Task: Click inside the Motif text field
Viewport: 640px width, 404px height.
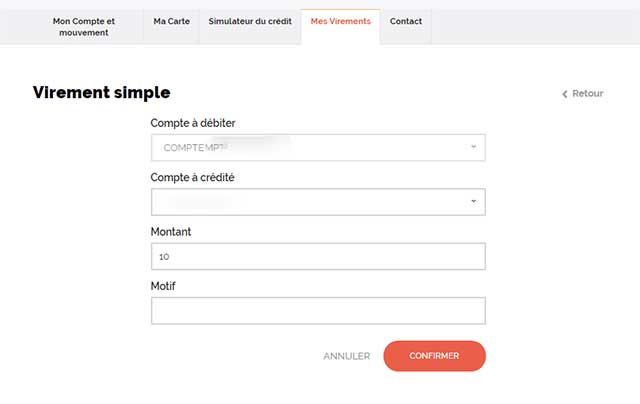Action: click(318, 311)
